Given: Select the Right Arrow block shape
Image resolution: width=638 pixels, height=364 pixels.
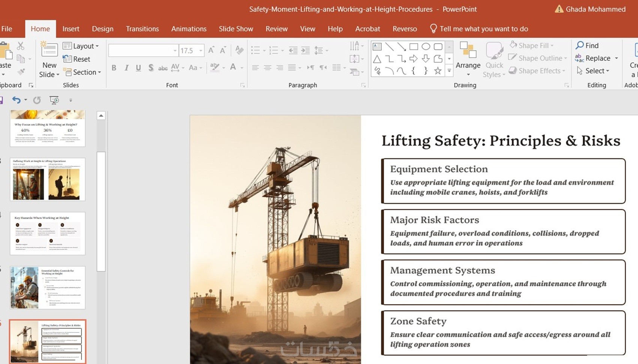Looking at the screenshot, I should pos(414,59).
